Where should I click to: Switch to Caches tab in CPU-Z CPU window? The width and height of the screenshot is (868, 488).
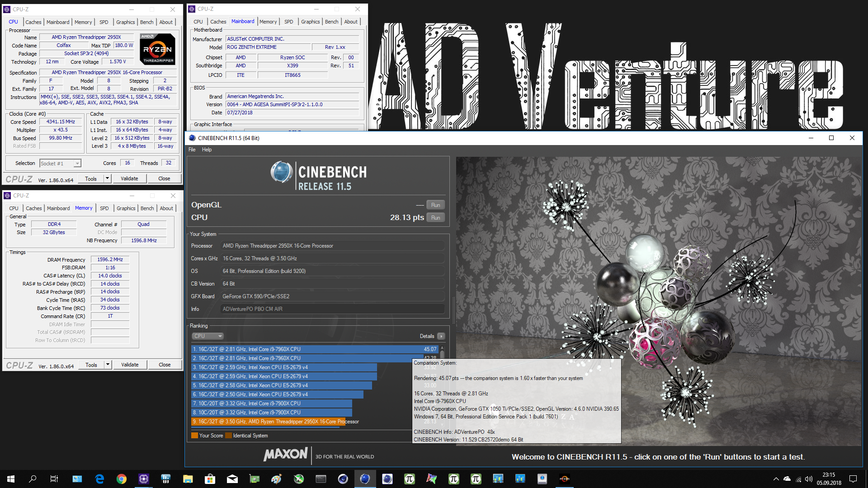(33, 22)
